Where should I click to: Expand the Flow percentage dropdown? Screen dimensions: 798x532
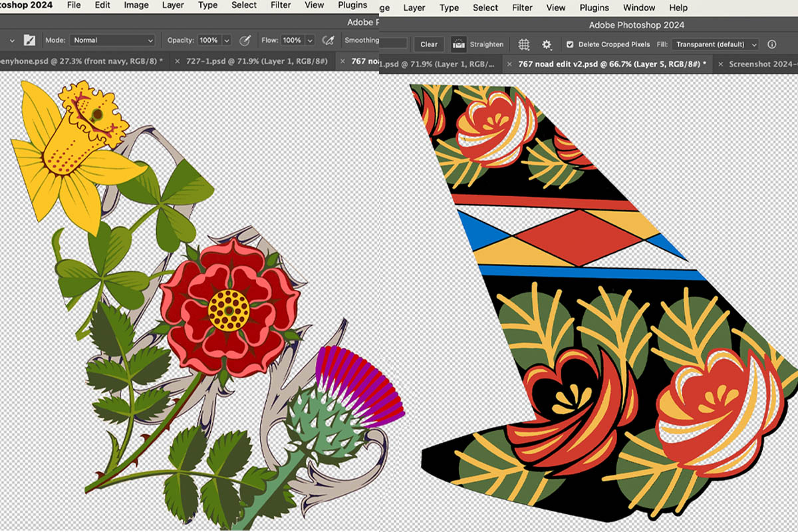[309, 40]
